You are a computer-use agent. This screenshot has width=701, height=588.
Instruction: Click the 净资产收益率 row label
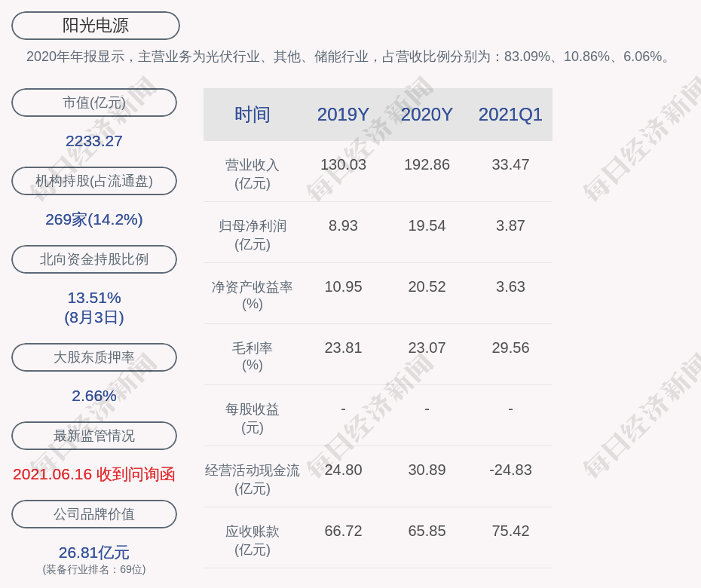[x=253, y=296]
